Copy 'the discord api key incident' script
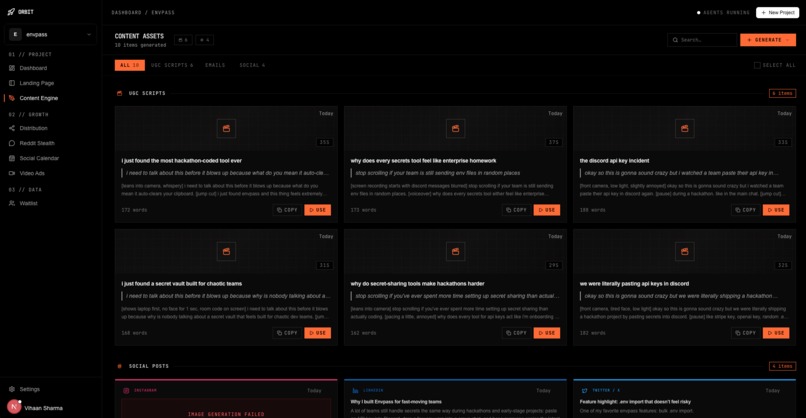This screenshot has height=418, width=806. (746, 210)
